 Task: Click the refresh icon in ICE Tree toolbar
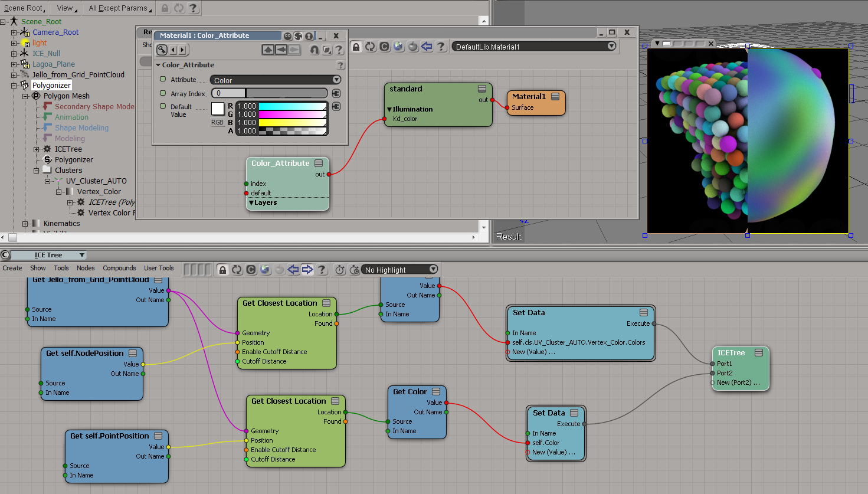pyautogui.click(x=237, y=270)
